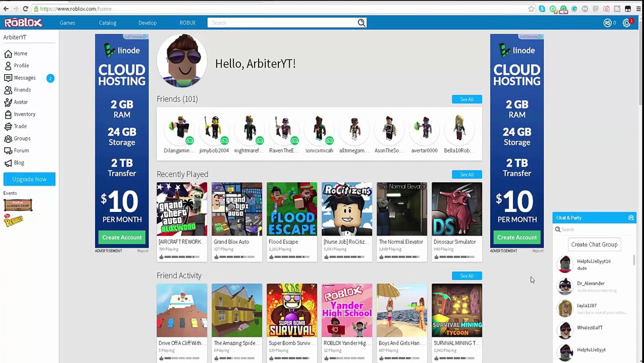Click the Friends icon in the sidebar
Image resolution: width=644 pixels, height=363 pixels.
[x=8, y=90]
